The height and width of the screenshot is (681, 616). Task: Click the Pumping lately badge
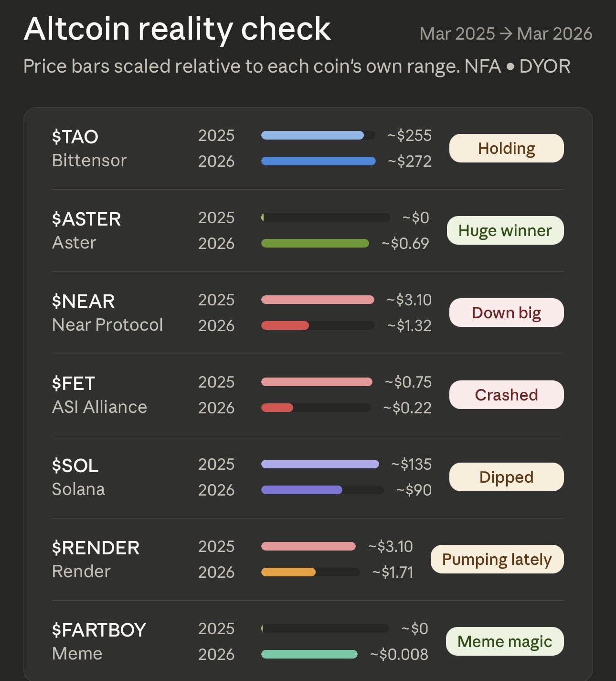coord(497,559)
